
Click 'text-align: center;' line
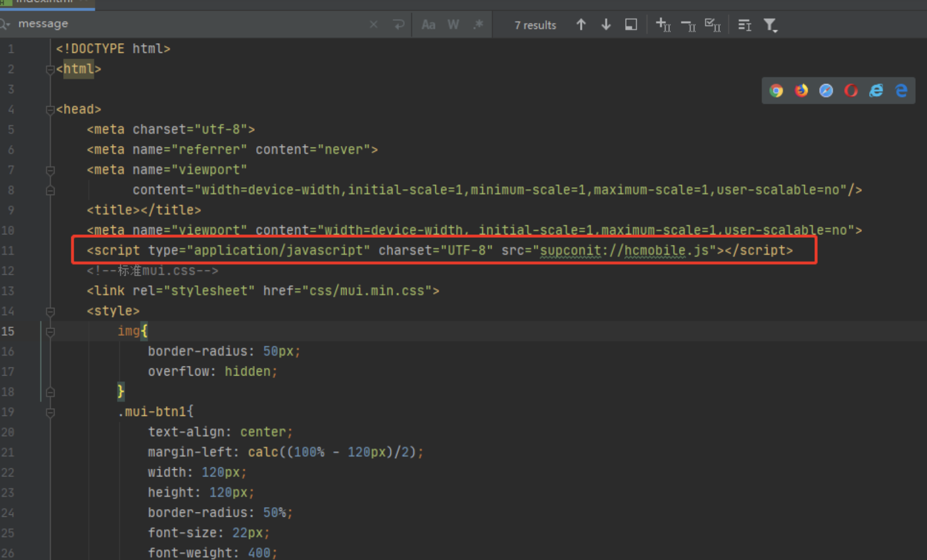[220, 432]
